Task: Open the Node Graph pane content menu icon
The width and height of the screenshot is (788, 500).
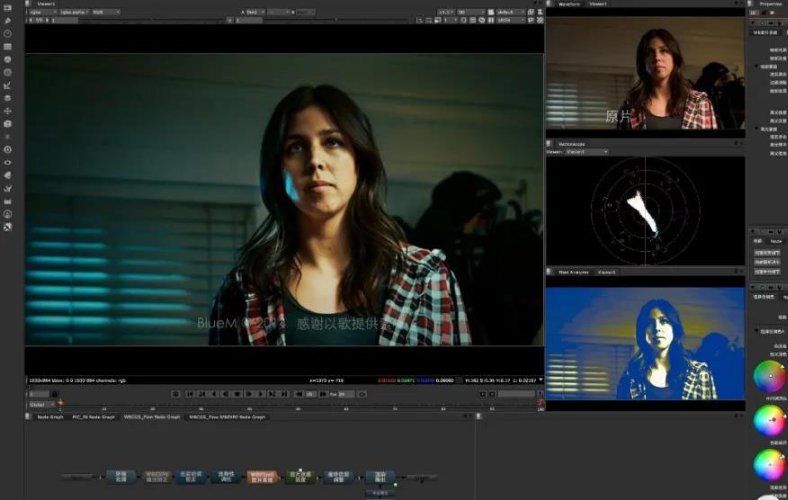Action: pyautogui.click(x=28, y=417)
